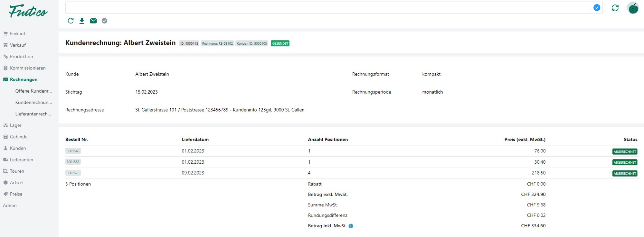The width and height of the screenshot is (644, 237).
Task: Click the gray checkmark icon in toolbar
Action: pos(104,21)
